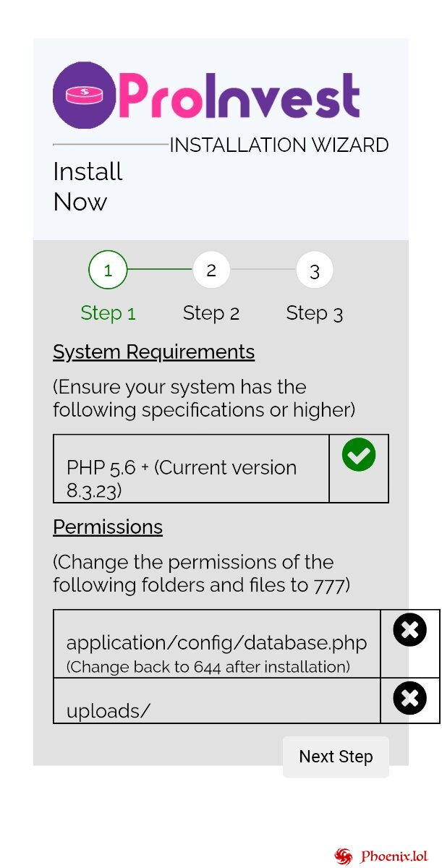
Task: Click the green checkmark for PHP version
Action: point(359,455)
